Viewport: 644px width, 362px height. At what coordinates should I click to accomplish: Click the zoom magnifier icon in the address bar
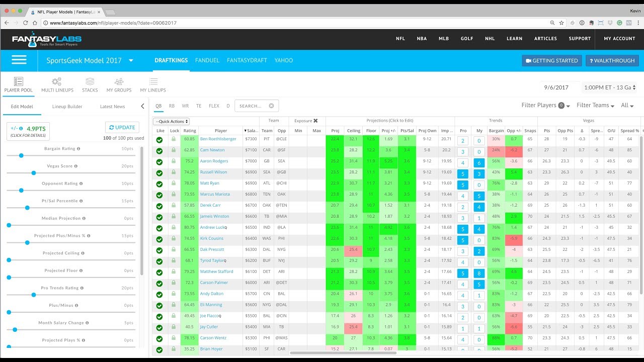[552, 23]
